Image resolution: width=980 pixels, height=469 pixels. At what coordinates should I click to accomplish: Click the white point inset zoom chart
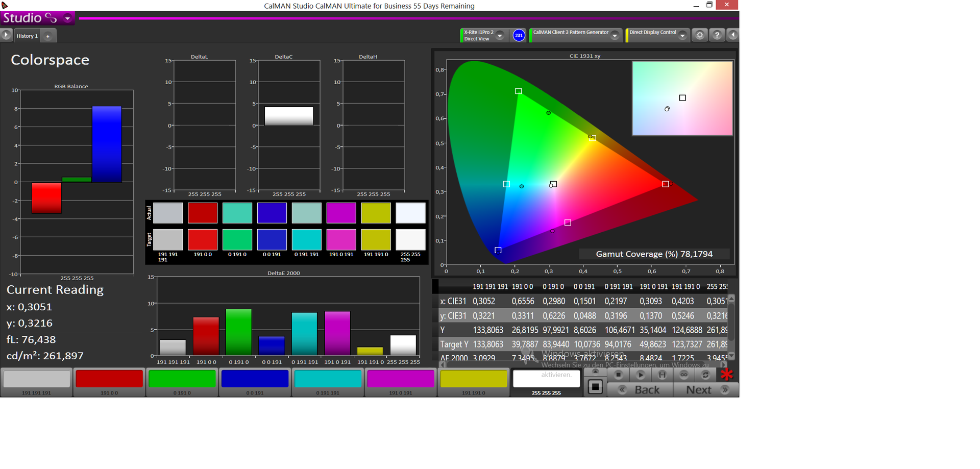(x=682, y=98)
